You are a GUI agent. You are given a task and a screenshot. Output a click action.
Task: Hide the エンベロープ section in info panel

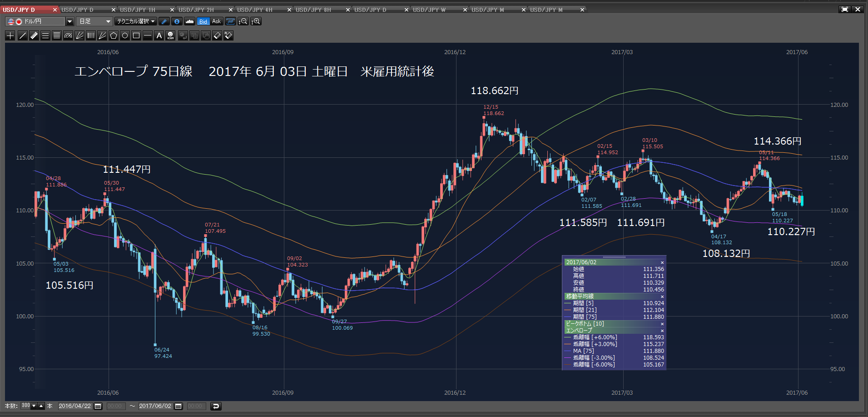(x=662, y=331)
